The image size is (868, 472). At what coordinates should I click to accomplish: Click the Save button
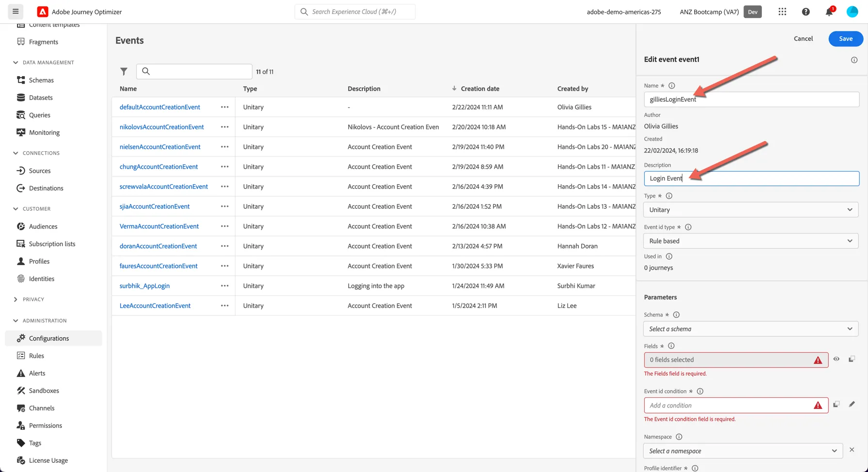point(846,39)
